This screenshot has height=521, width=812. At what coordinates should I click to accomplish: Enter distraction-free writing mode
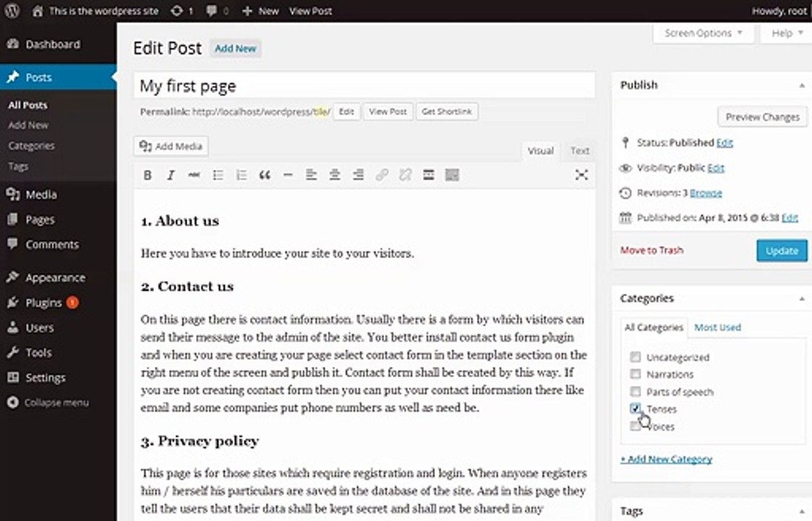coord(581,175)
